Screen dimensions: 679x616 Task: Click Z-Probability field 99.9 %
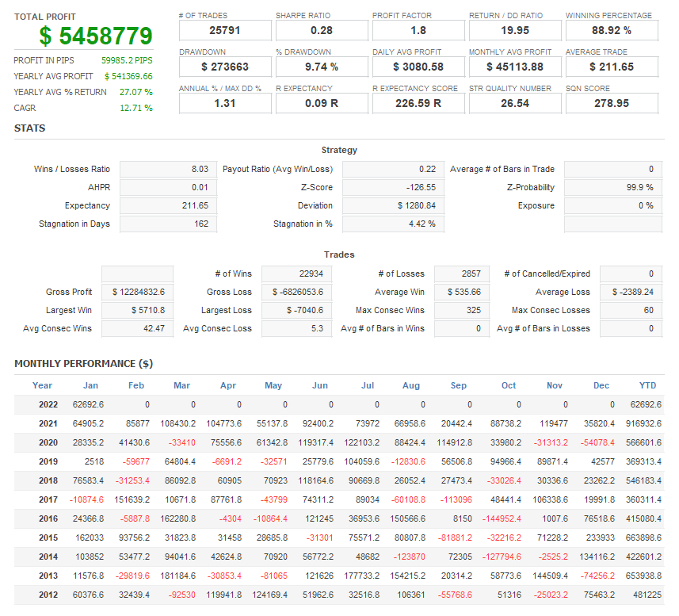pos(613,188)
